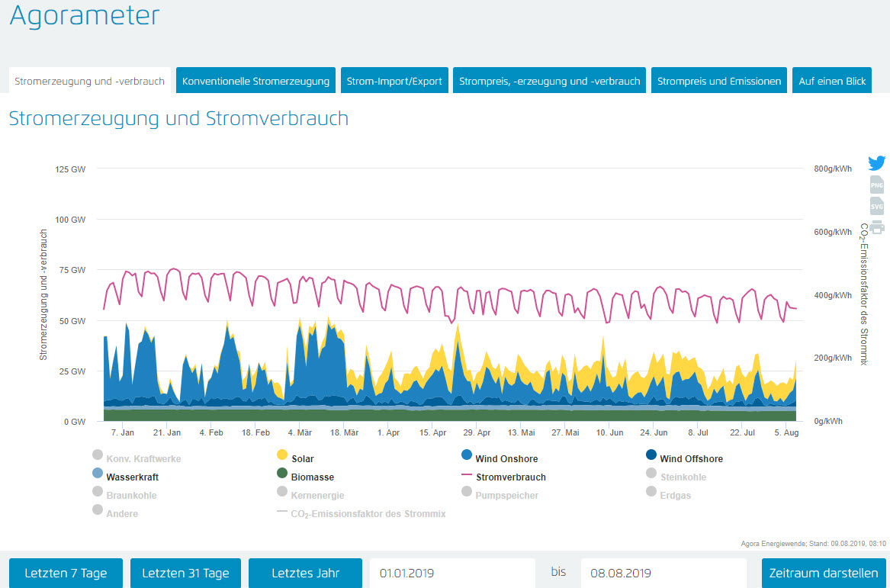Download the chart as SVG
The image size is (890, 588).
877,206
